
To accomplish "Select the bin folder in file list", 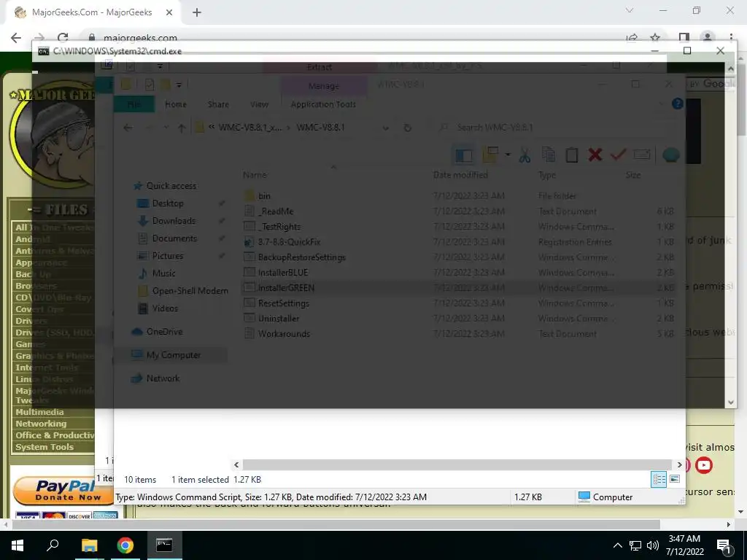I will 264,195.
